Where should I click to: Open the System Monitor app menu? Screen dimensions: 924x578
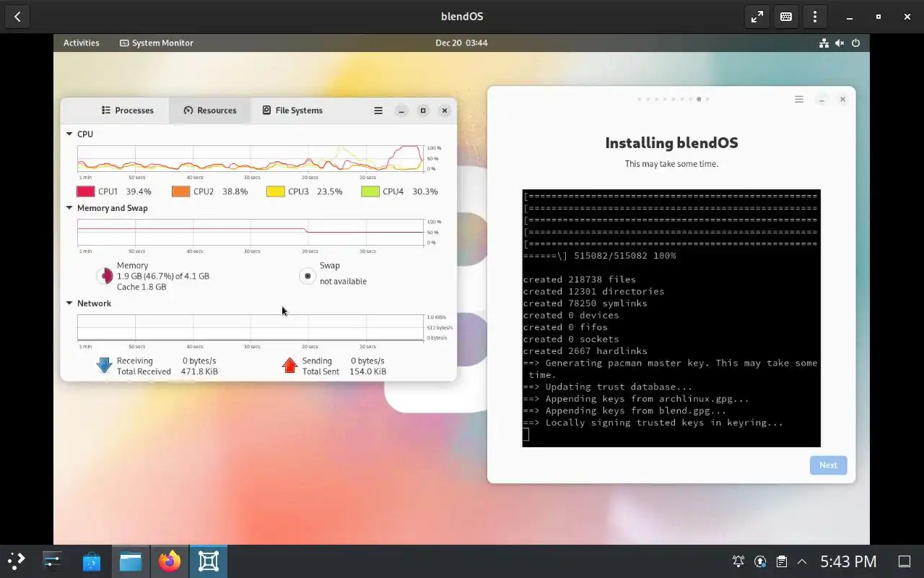(157, 43)
